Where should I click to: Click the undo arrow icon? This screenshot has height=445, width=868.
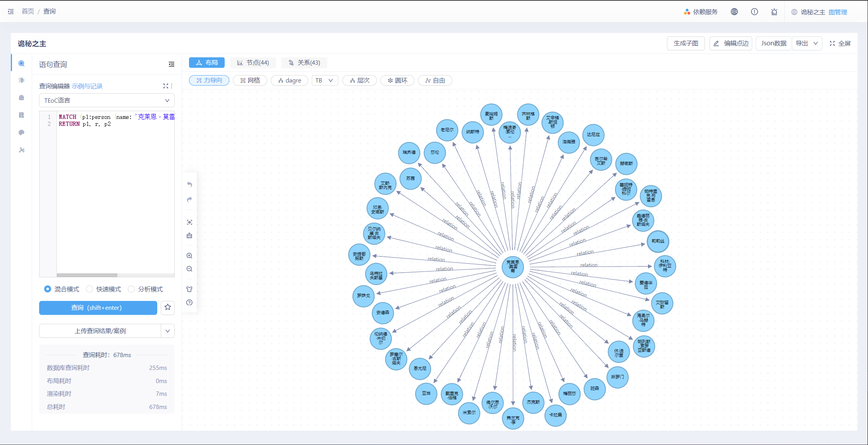pos(189,184)
